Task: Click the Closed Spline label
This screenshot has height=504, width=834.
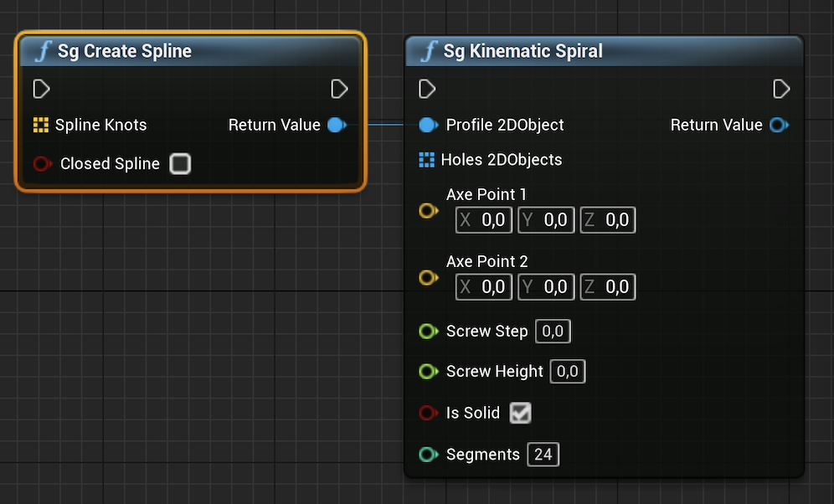Action: click(x=110, y=164)
